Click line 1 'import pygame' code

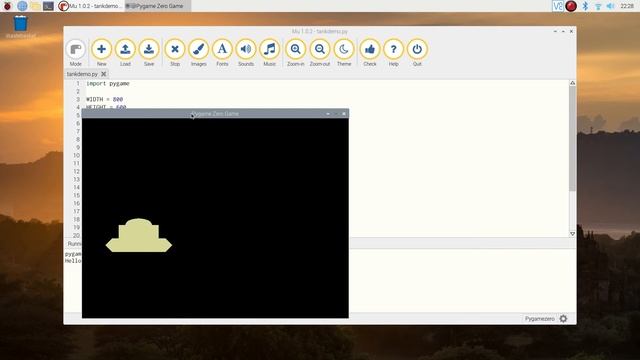pyautogui.click(x=108, y=83)
